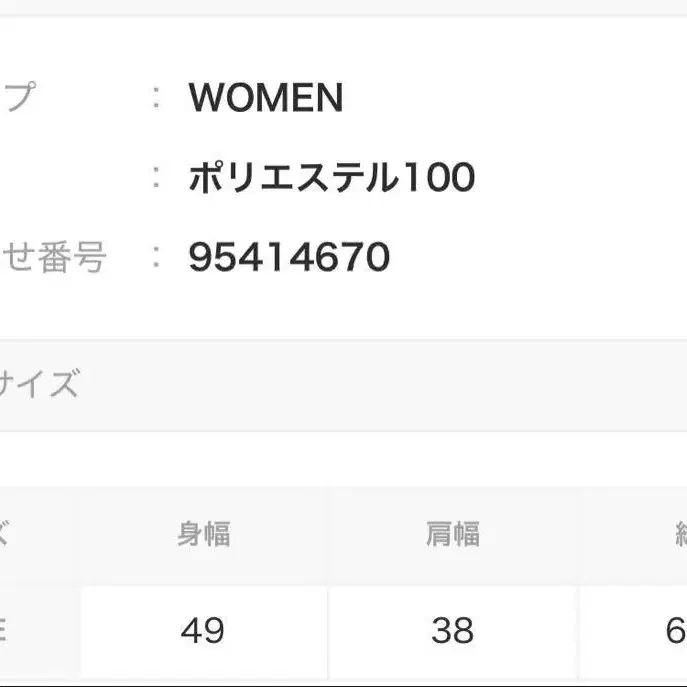The image size is (687, 687).
Task: Click the cut-off プ label beside WOMEN
Action: click(18, 98)
